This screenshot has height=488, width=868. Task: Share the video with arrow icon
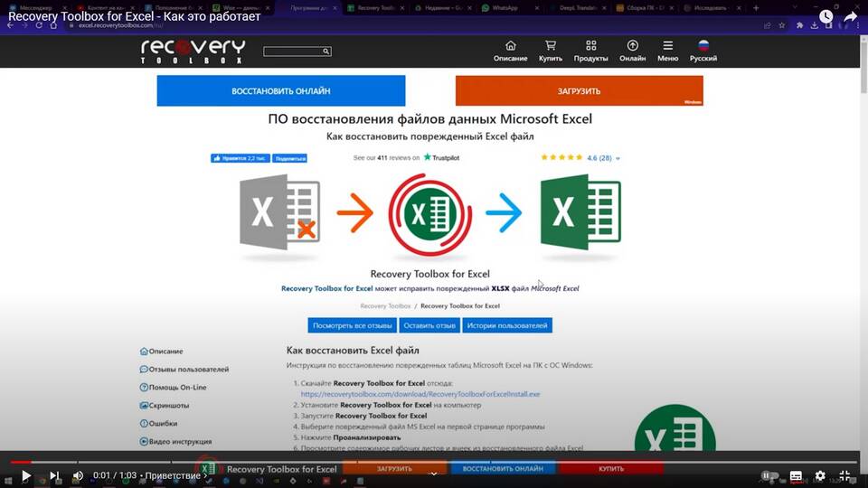(x=850, y=16)
